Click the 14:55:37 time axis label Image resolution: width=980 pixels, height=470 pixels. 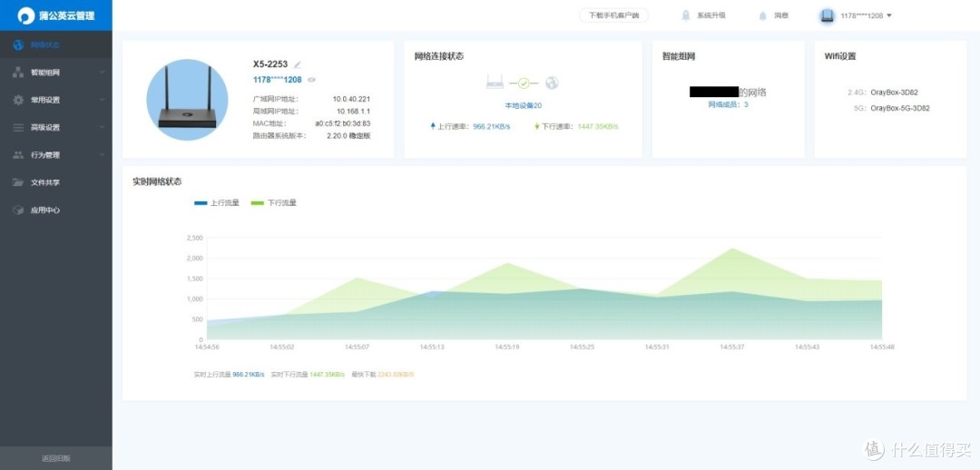click(732, 347)
